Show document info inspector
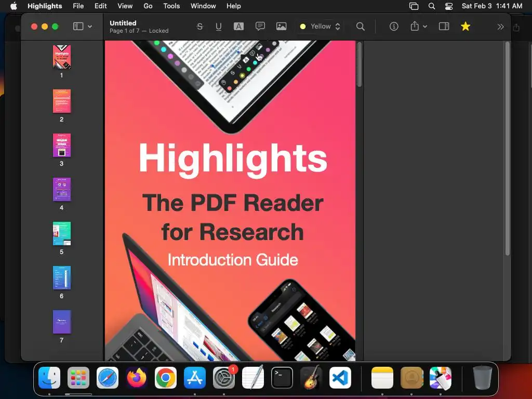Image resolution: width=532 pixels, height=399 pixels. tap(394, 26)
